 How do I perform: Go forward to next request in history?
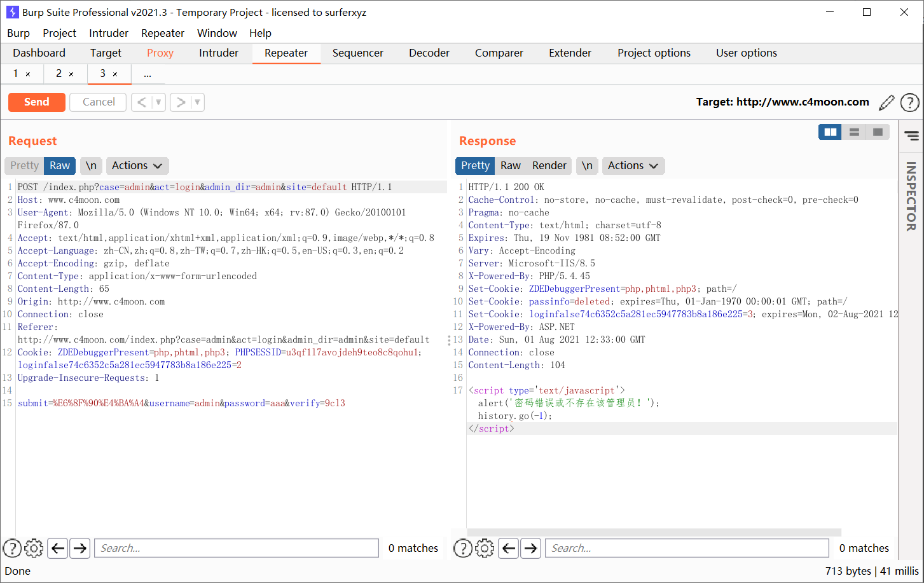tap(181, 102)
